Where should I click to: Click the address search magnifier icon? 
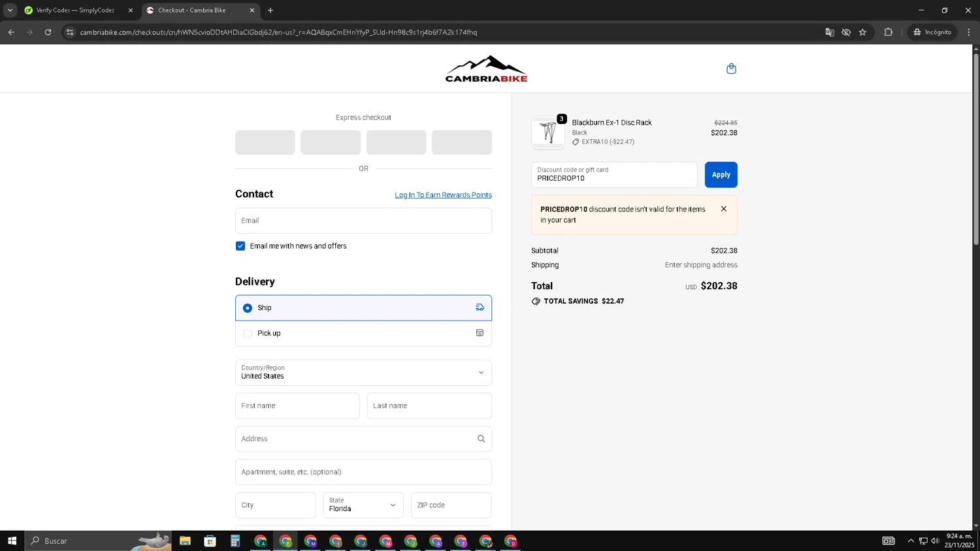[x=481, y=439]
